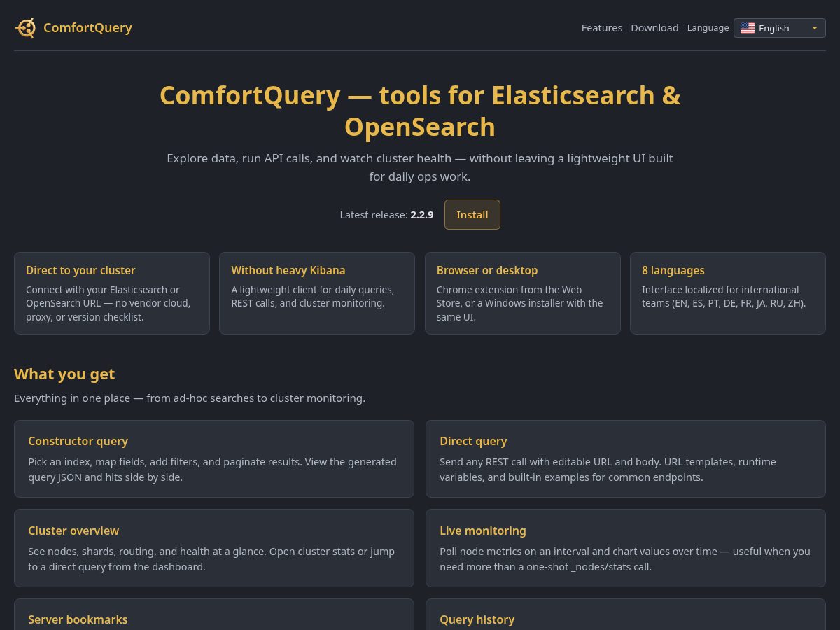Select the Direct to your cluster card
840x630 pixels.
pyautogui.click(x=112, y=293)
